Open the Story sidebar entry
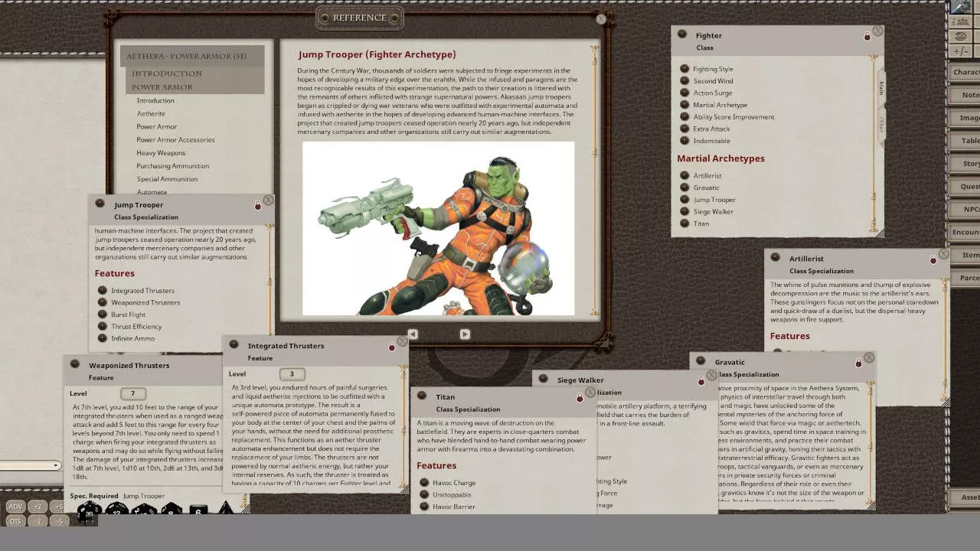The height and width of the screenshot is (551, 980). [x=965, y=164]
